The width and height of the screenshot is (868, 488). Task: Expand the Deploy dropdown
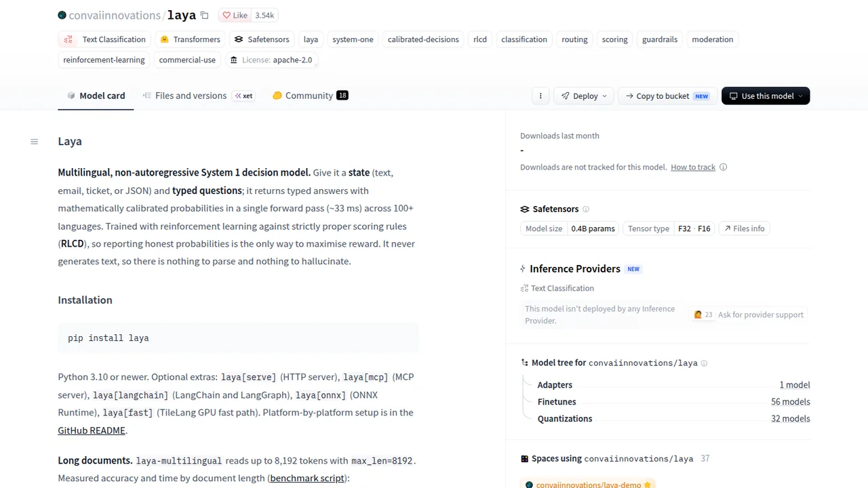(x=584, y=96)
